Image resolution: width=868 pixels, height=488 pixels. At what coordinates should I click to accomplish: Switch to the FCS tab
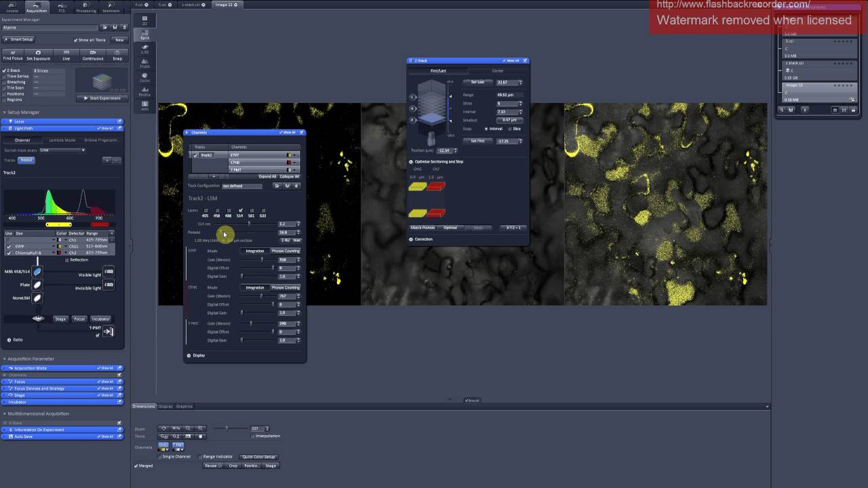(x=62, y=7)
